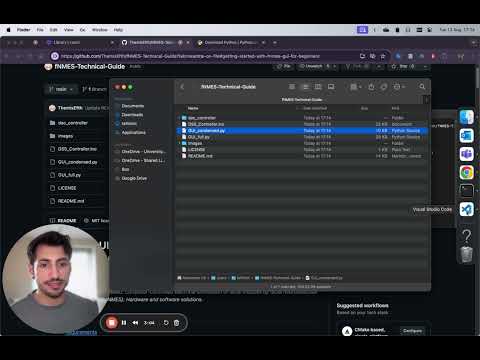The width and height of the screenshot is (480, 360).
Task: Open the Help menu
Action: coord(118,30)
